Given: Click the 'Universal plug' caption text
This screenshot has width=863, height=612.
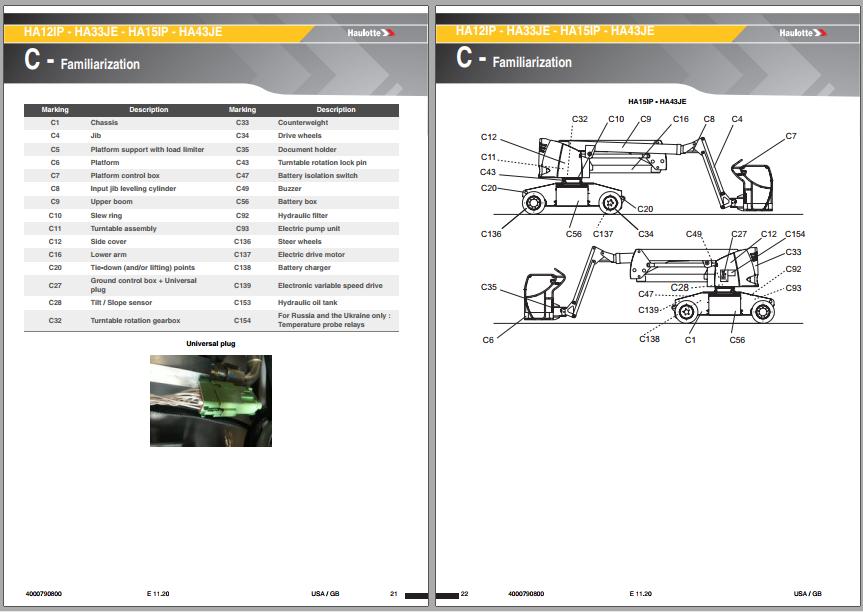Looking at the screenshot, I should coord(211,344).
